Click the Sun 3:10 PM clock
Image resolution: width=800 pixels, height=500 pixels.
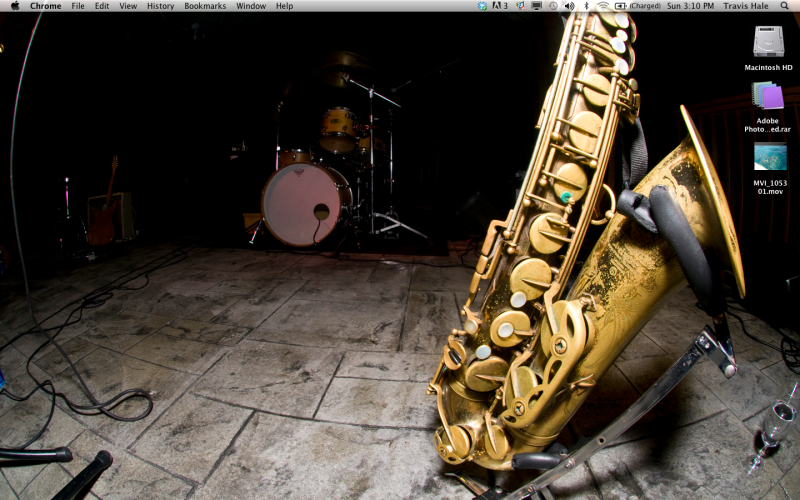click(x=690, y=6)
